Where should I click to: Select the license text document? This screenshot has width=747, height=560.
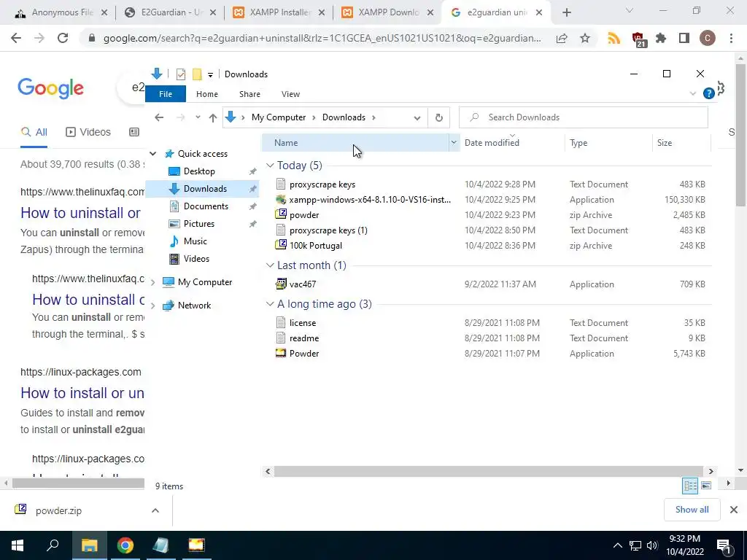[303, 323]
